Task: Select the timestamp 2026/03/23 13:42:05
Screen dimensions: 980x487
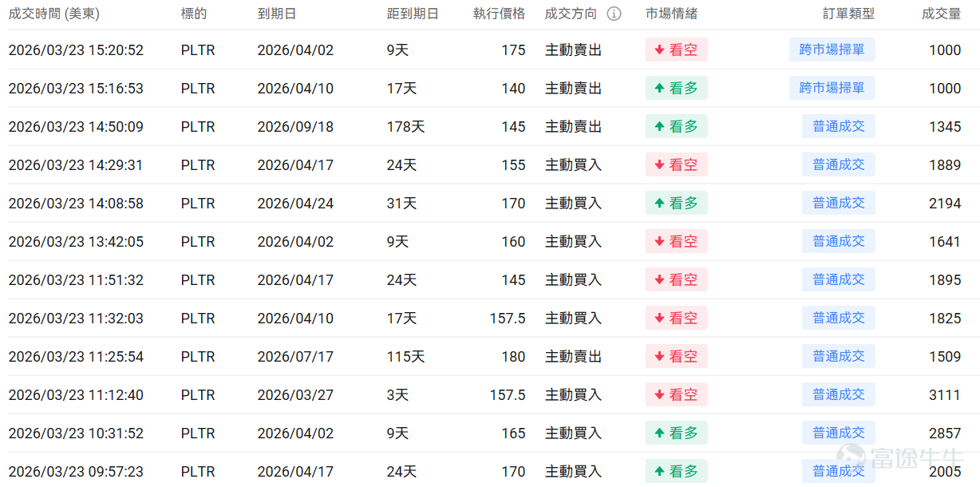Action: click(x=76, y=242)
